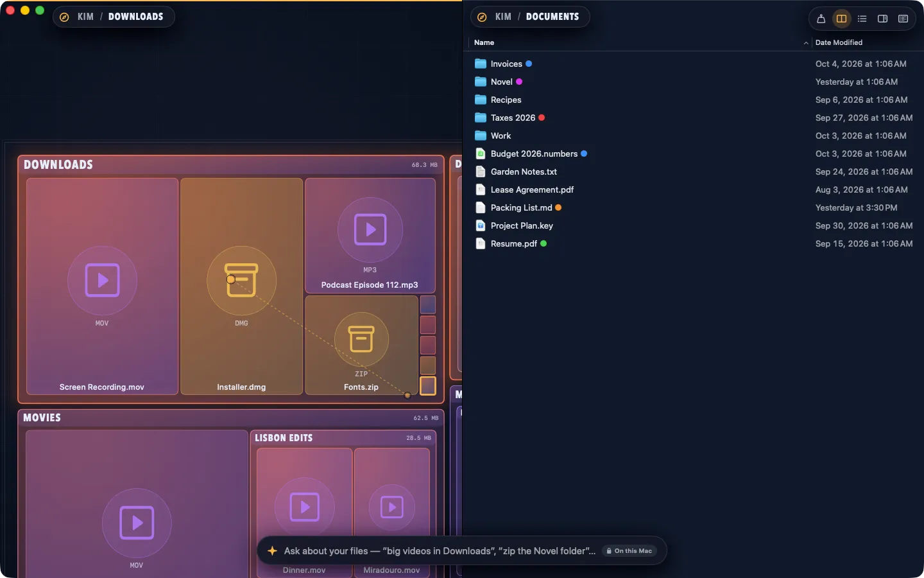Viewport: 924px width, 578px height.
Task: Click the DOWNLOADS treemap group header
Action: coord(231,165)
